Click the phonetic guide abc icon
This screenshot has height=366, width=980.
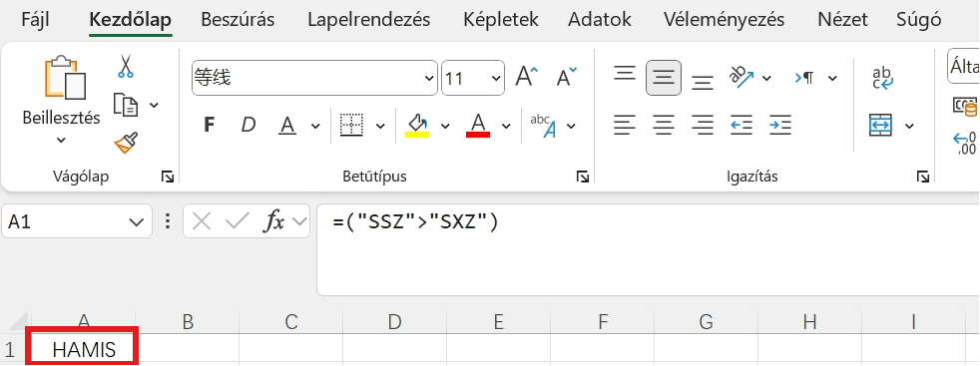pos(543,126)
